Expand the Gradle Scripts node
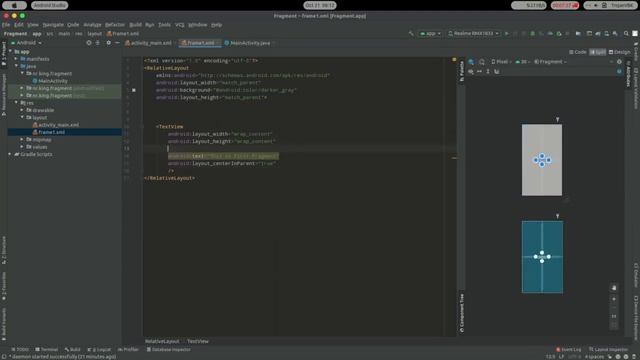Screen dimensions: 640x360 pos(10,154)
